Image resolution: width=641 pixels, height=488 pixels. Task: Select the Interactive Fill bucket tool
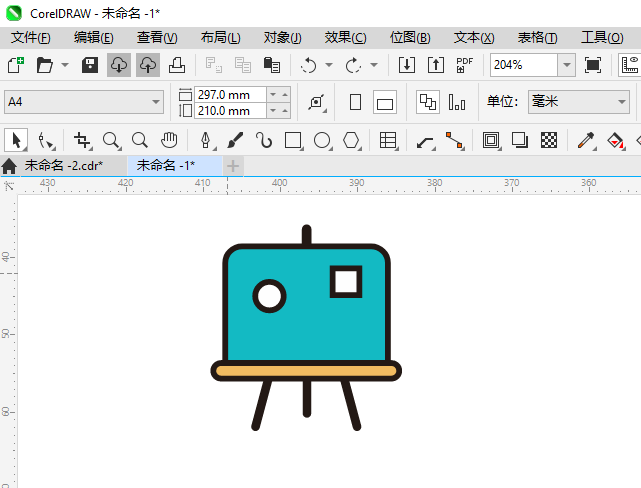[x=616, y=141]
